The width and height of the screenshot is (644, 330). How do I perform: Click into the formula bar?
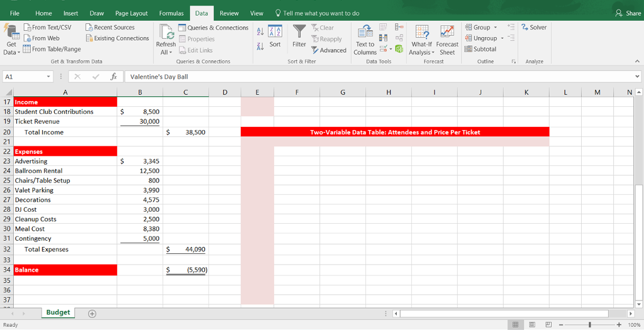coord(380,77)
